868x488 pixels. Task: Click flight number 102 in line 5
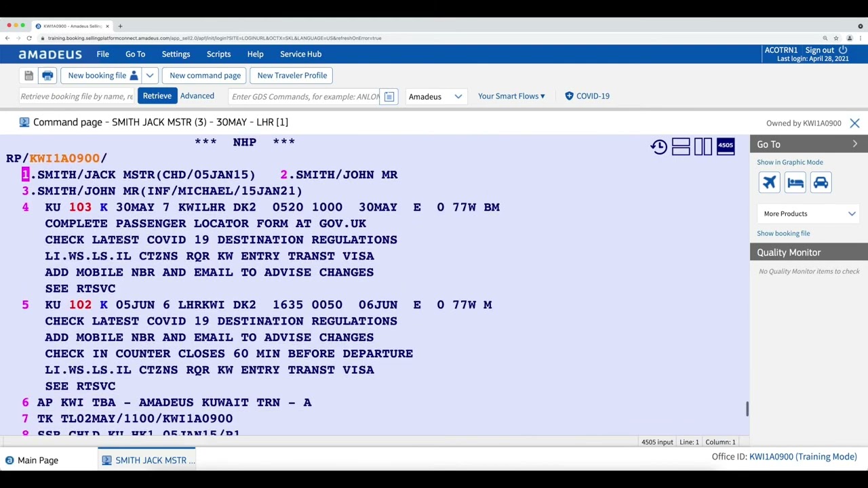click(80, 305)
